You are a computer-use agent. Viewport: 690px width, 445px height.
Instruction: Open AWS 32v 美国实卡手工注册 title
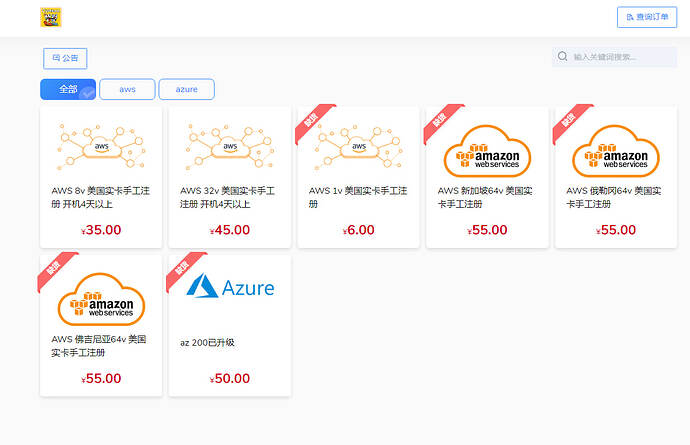(x=228, y=197)
